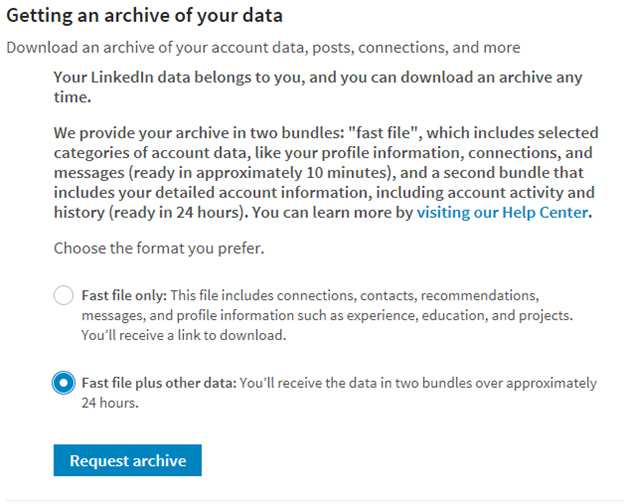This screenshot has height=504, width=624.
Task: Click the bold "Fast file only:" label text
Action: (124, 296)
